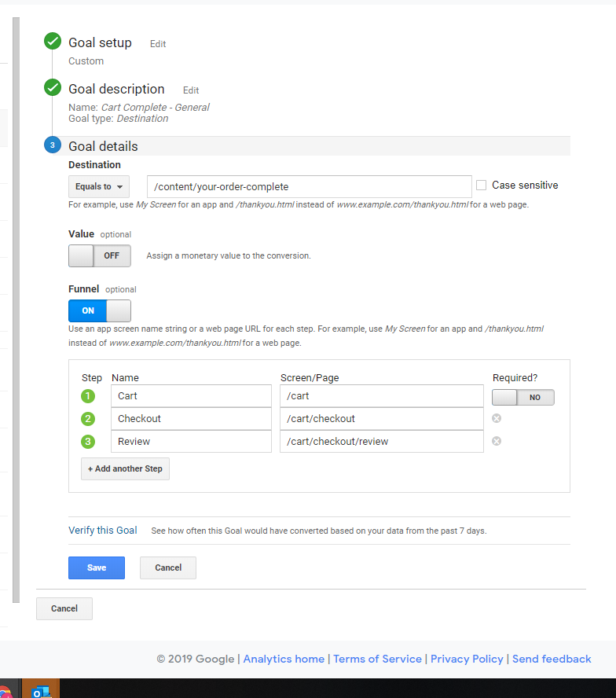Remove the Checkout funnel step

497,418
